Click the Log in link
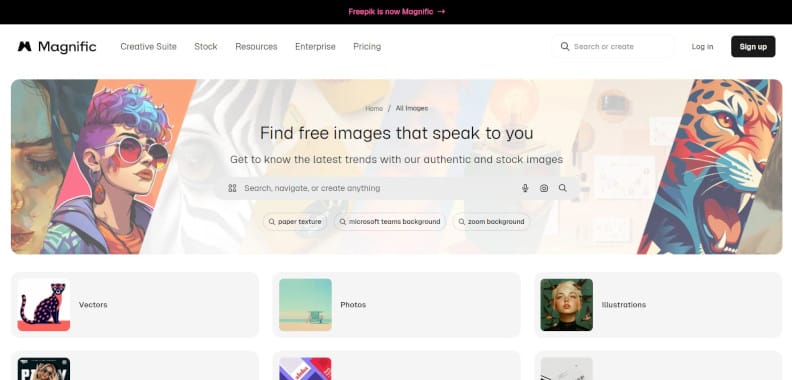This screenshot has height=380, width=792. [702, 46]
